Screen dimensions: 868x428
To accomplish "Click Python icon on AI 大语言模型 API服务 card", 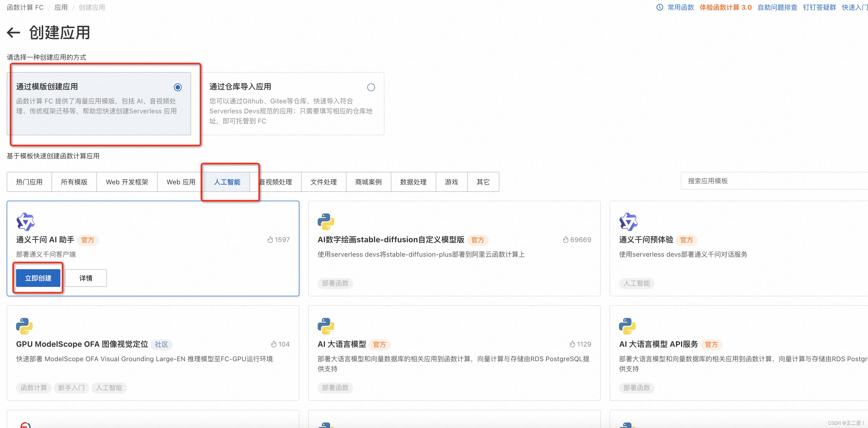I will [627, 326].
